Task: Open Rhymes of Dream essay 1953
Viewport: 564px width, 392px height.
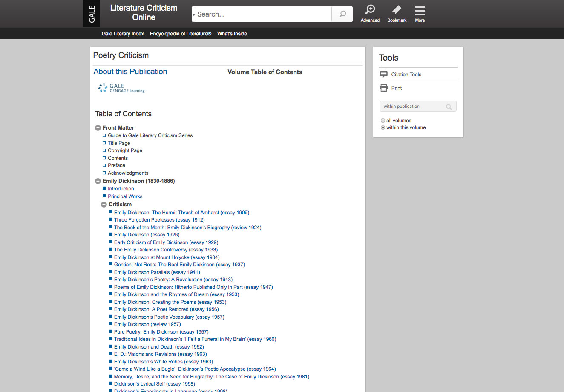Action: pyautogui.click(x=177, y=294)
